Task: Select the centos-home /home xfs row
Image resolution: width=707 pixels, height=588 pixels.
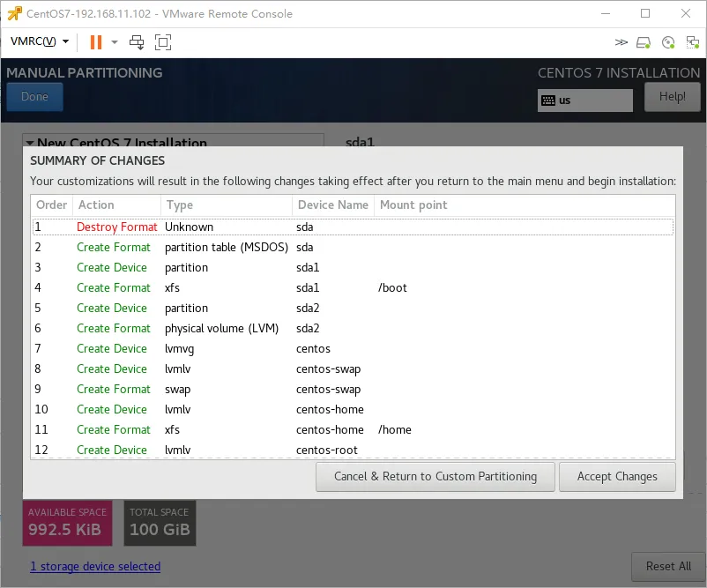Action: 353,429
